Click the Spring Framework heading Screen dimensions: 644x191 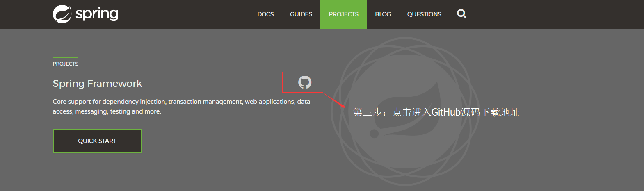pyautogui.click(x=97, y=84)
